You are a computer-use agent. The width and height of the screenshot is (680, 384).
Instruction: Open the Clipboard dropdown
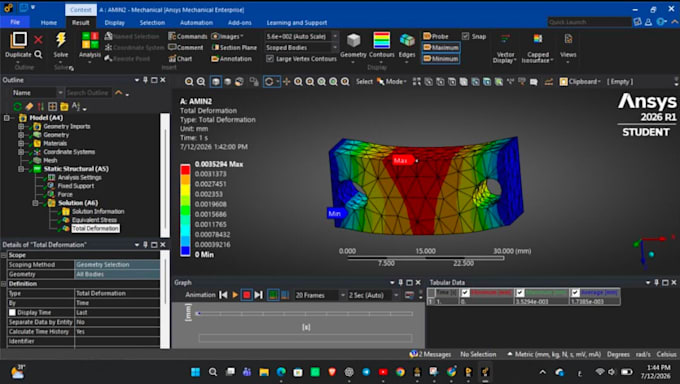pos(580,82)
